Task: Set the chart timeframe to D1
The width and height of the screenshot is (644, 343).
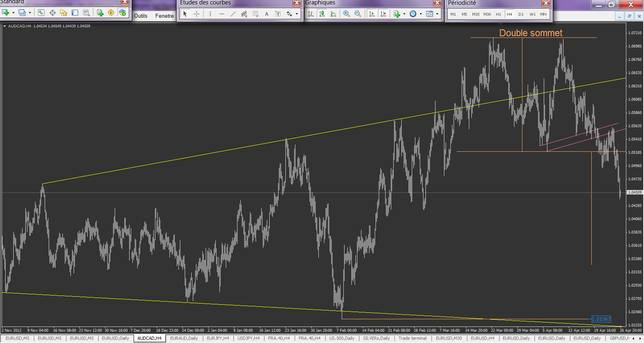Action: [x=521, y=14]
